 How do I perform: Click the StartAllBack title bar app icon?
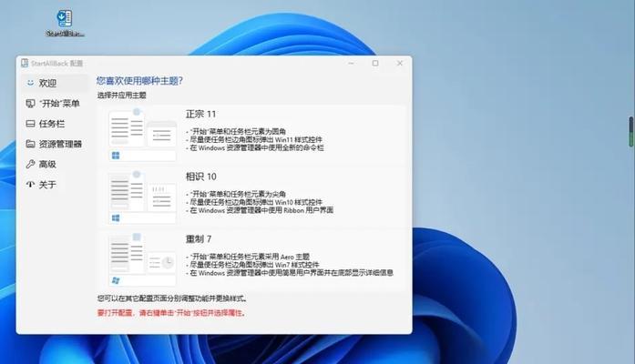(25, 63)
